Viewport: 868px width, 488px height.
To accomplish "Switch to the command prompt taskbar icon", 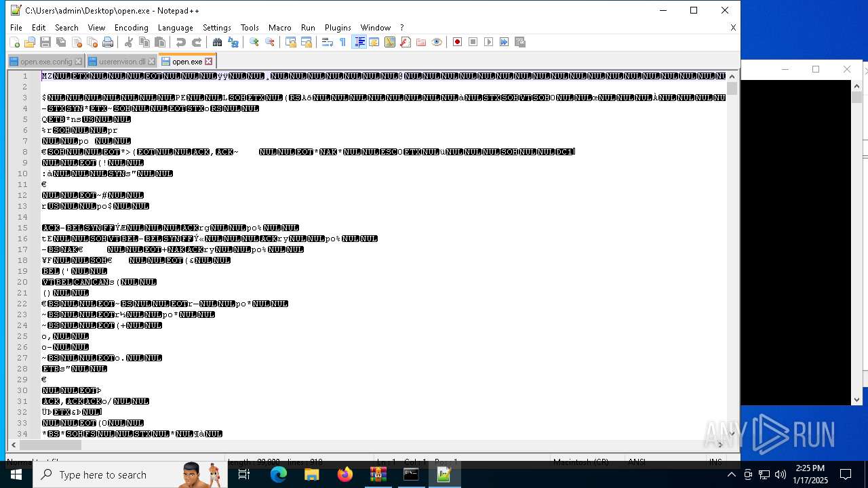I will [x=411, y=474].
